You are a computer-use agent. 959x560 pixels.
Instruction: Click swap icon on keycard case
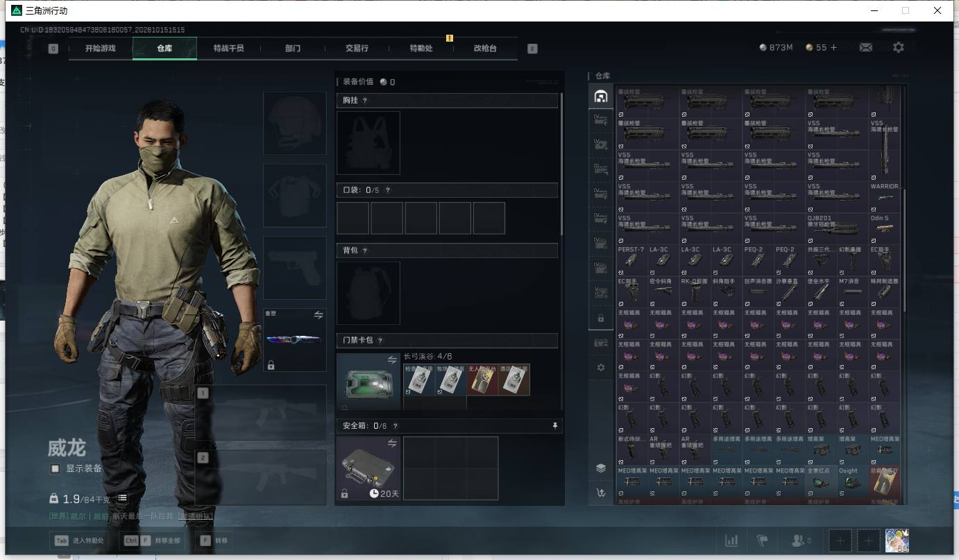[392, 360]
